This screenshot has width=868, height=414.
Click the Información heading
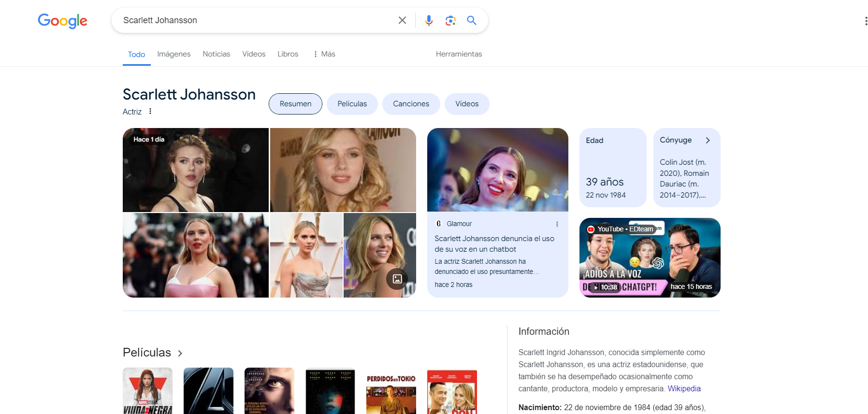click(544, 331)
